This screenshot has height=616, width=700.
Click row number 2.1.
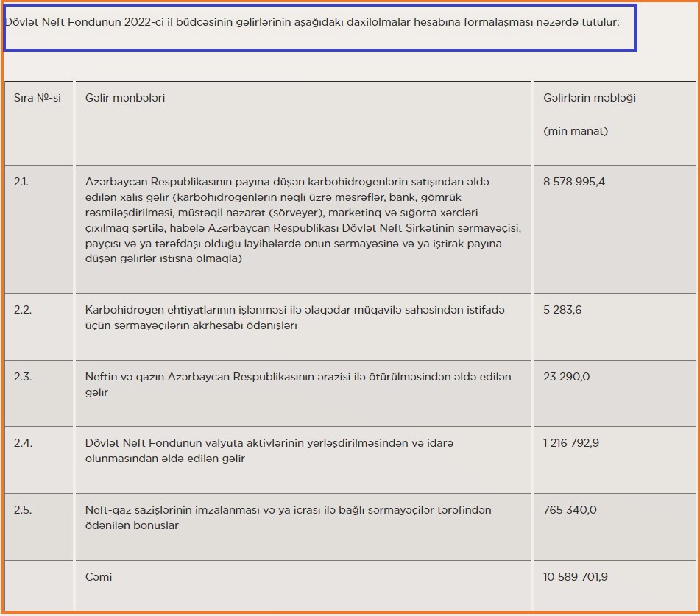tap(21, 182)
